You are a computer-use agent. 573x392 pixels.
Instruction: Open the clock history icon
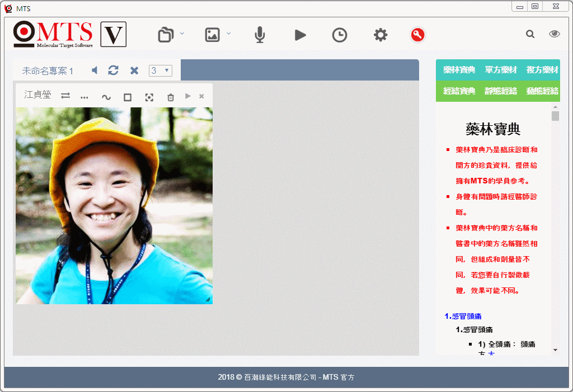point(339,35)
